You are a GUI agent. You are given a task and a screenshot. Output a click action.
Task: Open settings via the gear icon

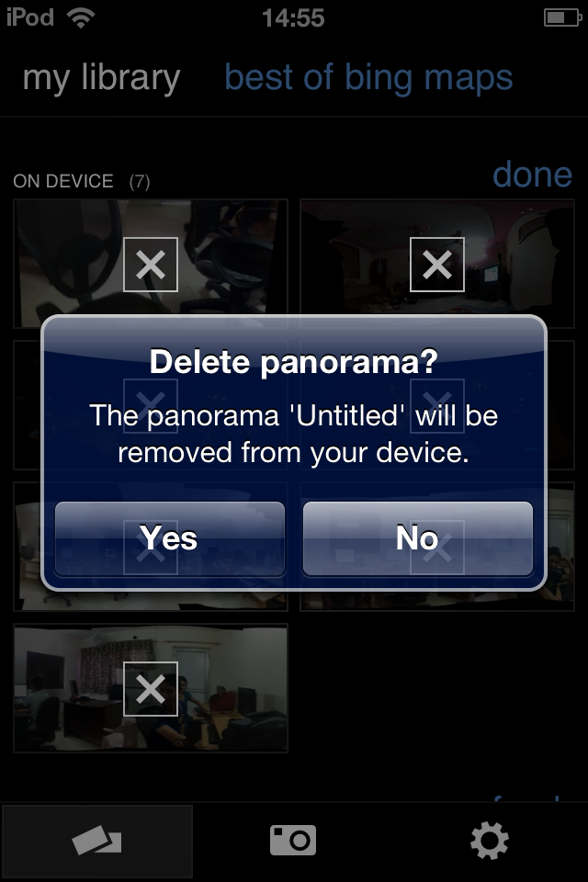coord(490,841)
